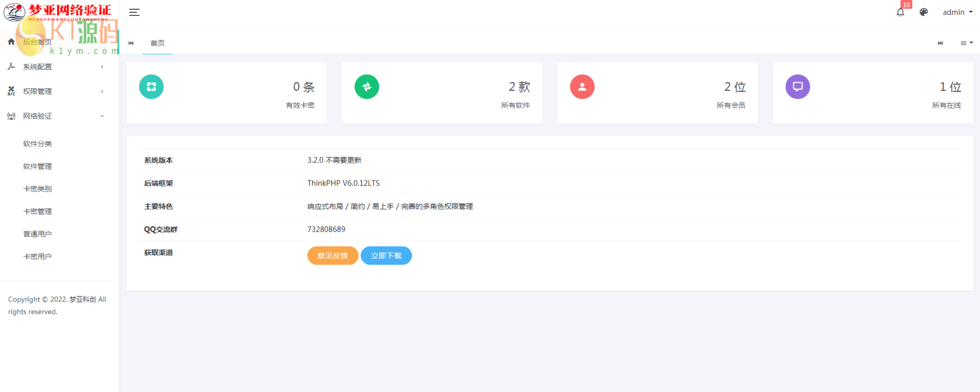The height and width of the screenshot is (392, 980).
Task: Click the 0 条 valid card count
Action: [304, 87]
